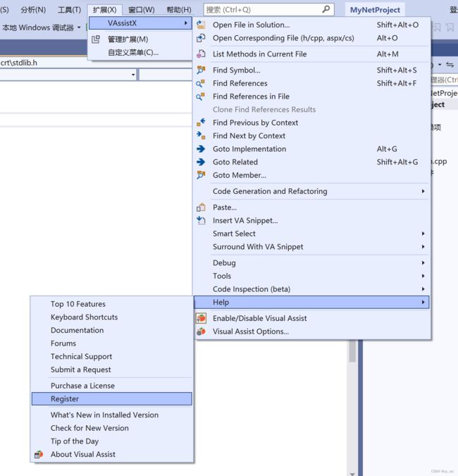Click the Goto Implementation arrow icon

coord(201,149)
